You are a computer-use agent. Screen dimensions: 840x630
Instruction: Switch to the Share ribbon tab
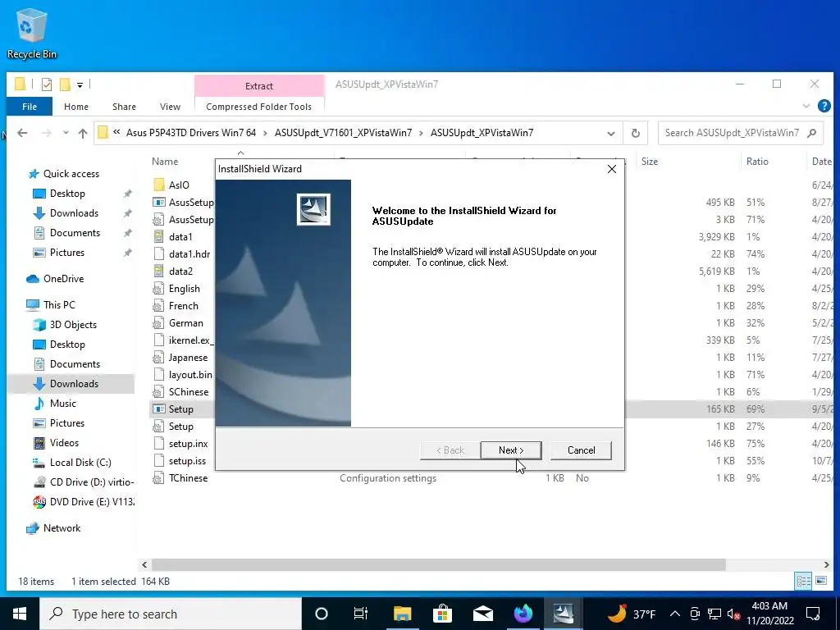[124, 107]
